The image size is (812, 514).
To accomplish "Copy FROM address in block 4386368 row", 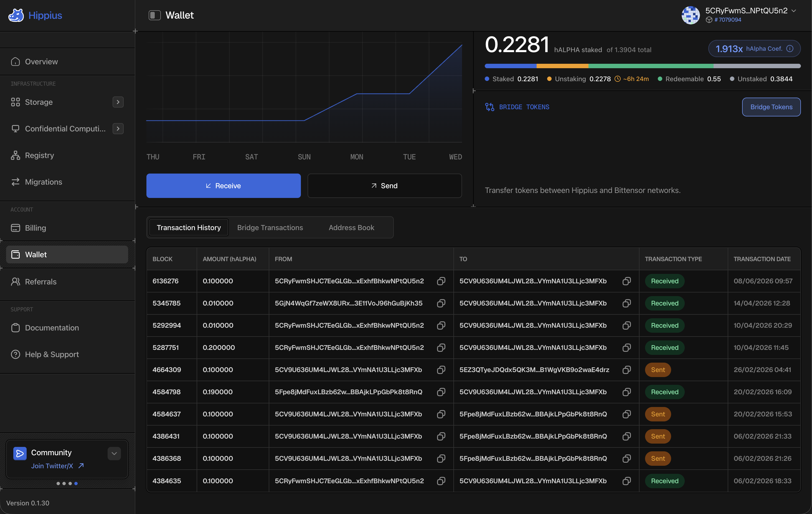I will click(441, 458).
